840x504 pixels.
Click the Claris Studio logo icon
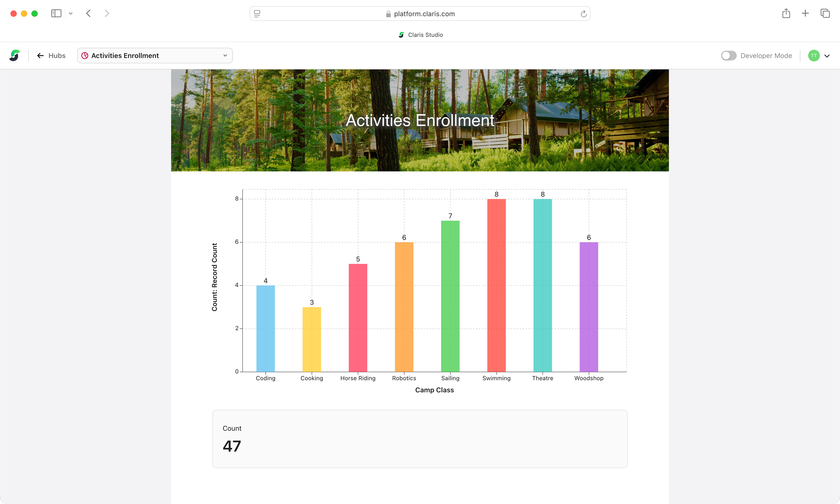(x=15, y=55)
